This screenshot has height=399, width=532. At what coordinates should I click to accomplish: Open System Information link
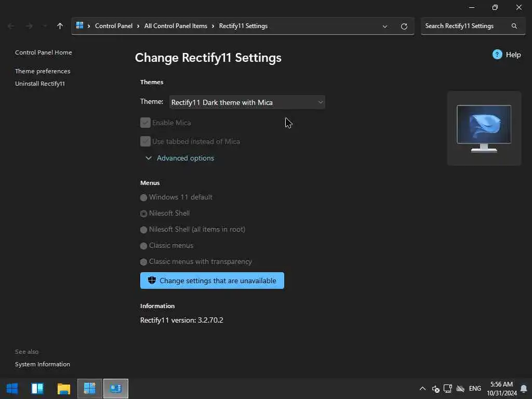tap(43, 364)
